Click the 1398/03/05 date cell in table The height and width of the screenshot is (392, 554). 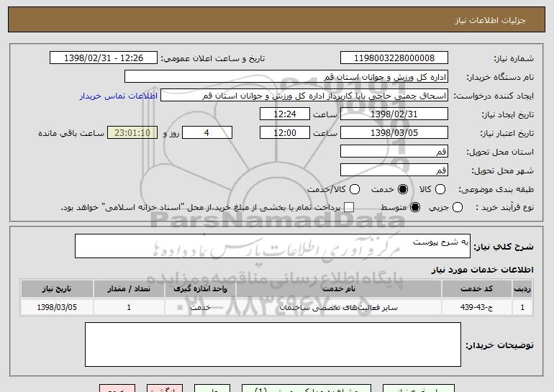click(57, 307)
